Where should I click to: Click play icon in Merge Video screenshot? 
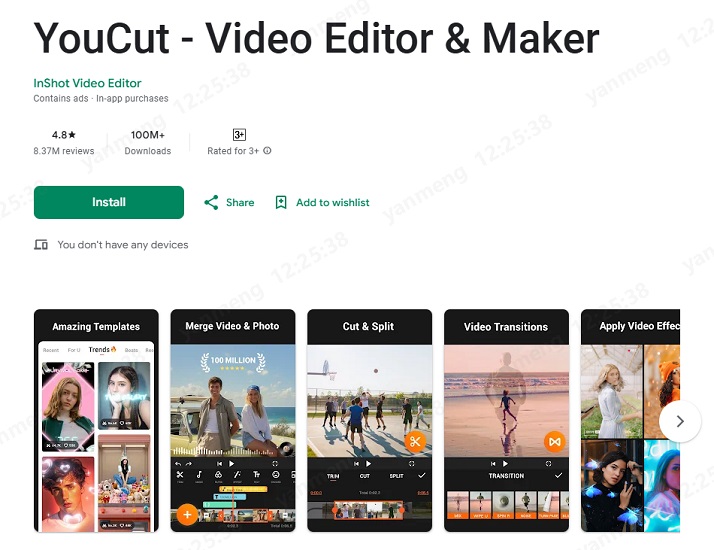(231, 463)
